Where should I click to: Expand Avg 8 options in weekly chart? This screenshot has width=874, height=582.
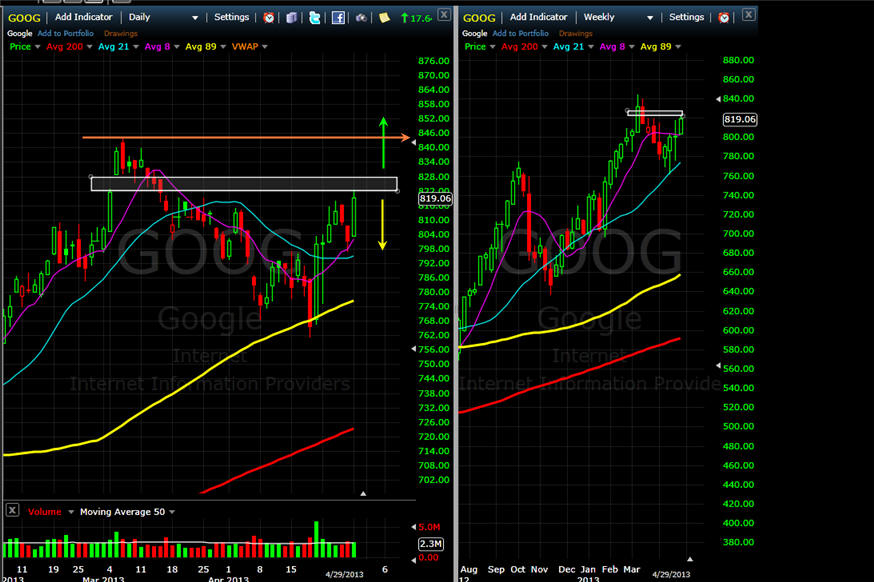click(x=632, y=47)
